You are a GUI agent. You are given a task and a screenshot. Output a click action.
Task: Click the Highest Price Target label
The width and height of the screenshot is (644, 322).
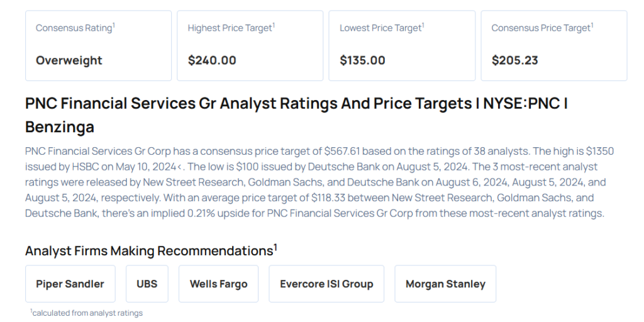230,28
